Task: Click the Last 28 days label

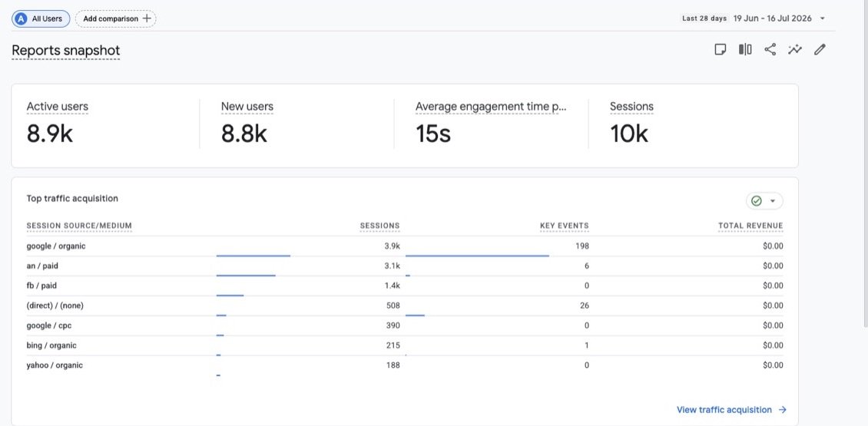Action: point(704,18)
